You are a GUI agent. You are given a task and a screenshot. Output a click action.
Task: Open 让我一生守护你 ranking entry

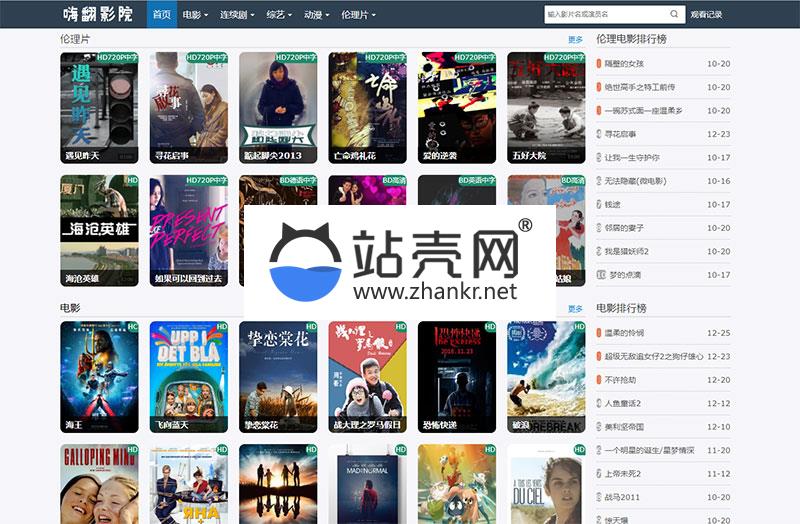(632, 158)
